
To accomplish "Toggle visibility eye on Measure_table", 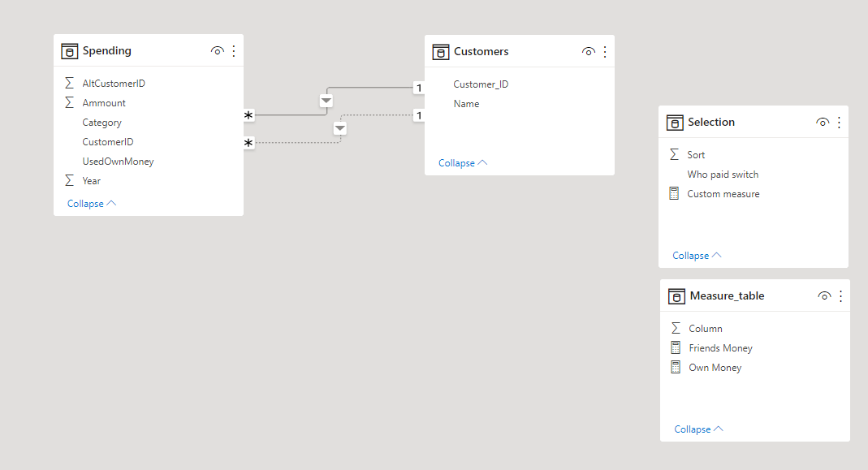I will [824, 296].
